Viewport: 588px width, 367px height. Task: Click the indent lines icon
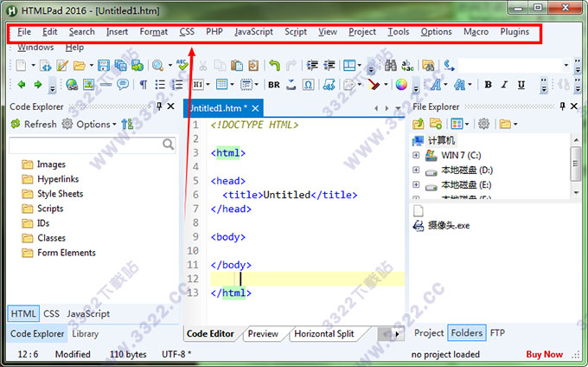pos(312,66)
